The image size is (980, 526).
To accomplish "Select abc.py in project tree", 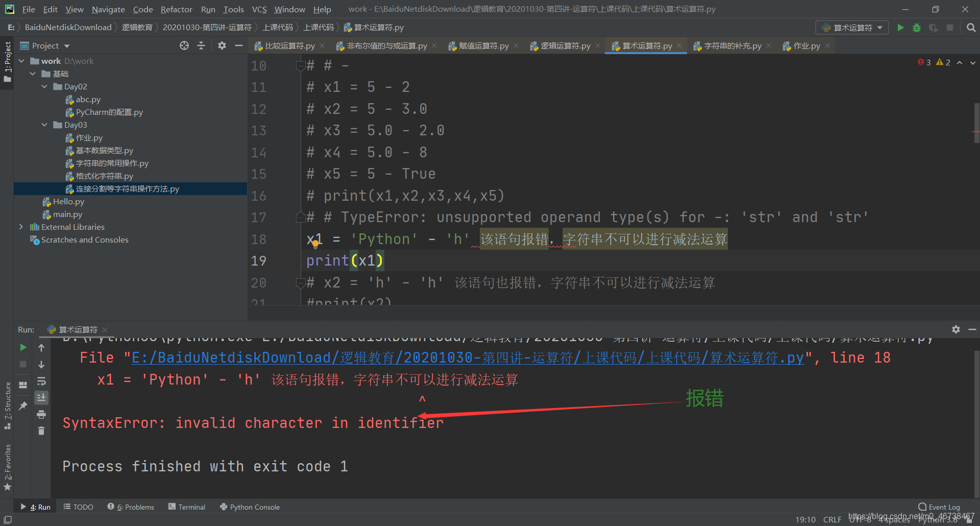I will (x=88, y=99).
